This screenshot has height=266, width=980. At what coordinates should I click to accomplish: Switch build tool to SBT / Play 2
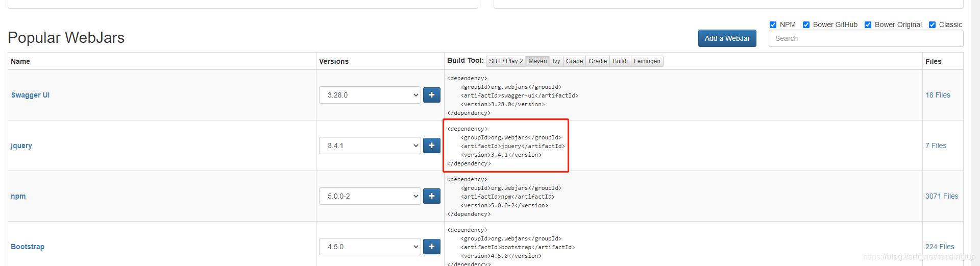click(506, 61)
